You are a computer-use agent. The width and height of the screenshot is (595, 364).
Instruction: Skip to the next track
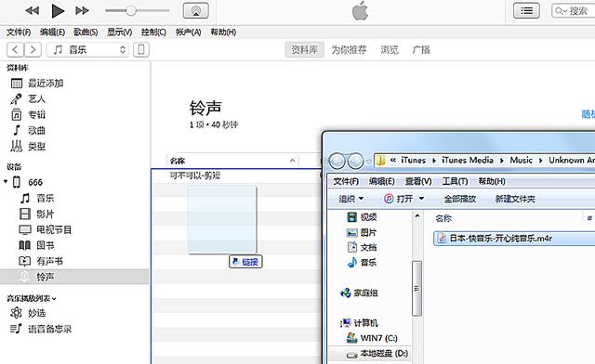(x=83, y=11)
